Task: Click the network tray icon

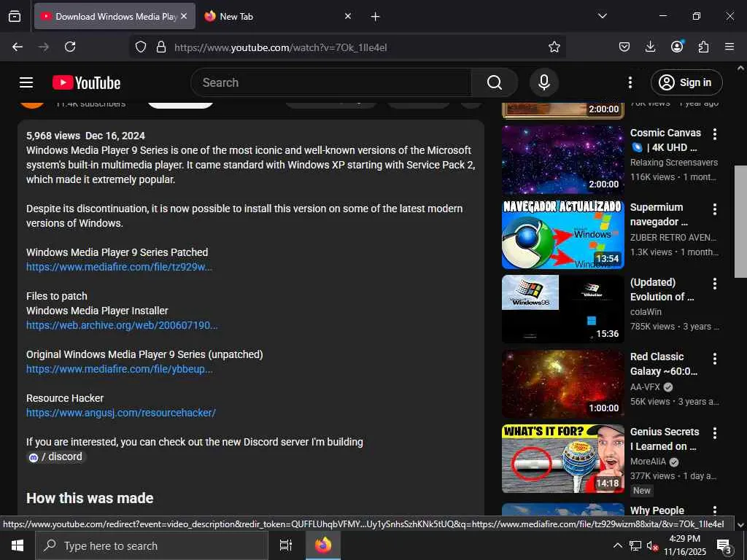Action: [x=635, y=545]
